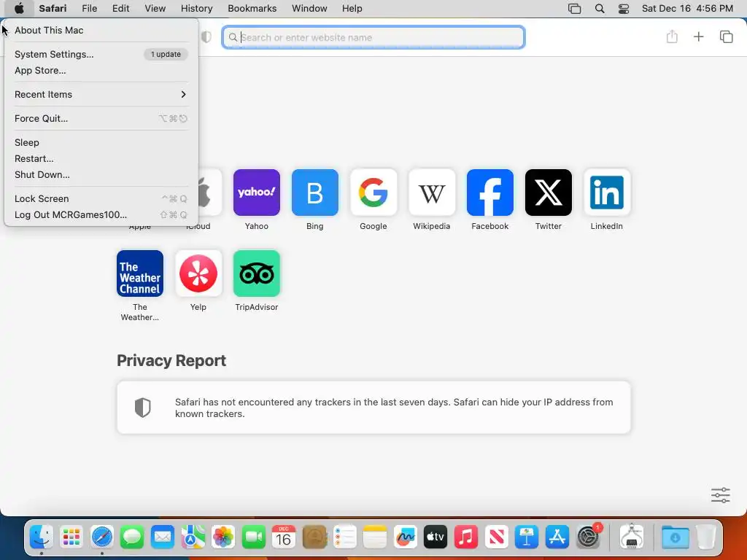This screenshot has width=747, height=560.
Task: Open The Weather Channel favorite
Action: coord(140,273)
